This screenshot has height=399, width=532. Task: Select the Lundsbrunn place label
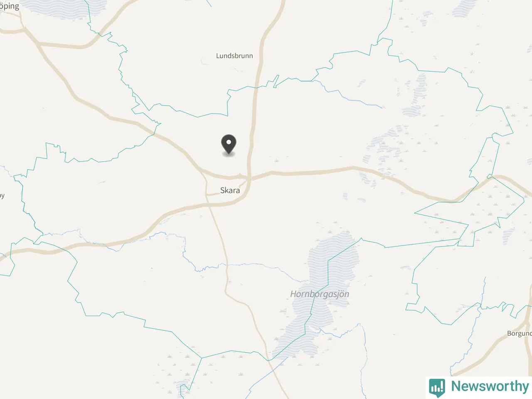(234, 56)
